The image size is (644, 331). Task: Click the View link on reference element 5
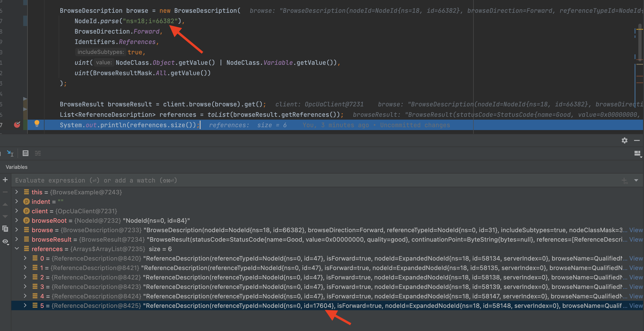pyautogui.click(x=636, y=305)
